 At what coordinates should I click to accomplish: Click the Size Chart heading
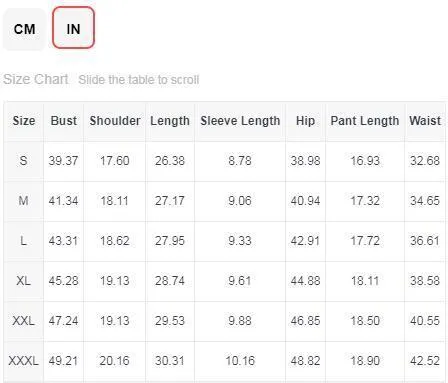coord(36,79)
